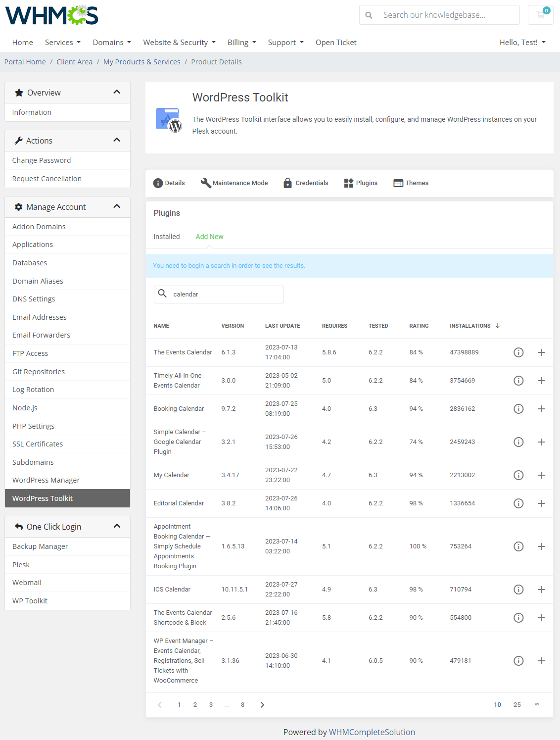This screenshot has width=560, height=740.
Task: Open the Plugins puzzle icon
Action: pyautogui.click(x=348, y=183)
